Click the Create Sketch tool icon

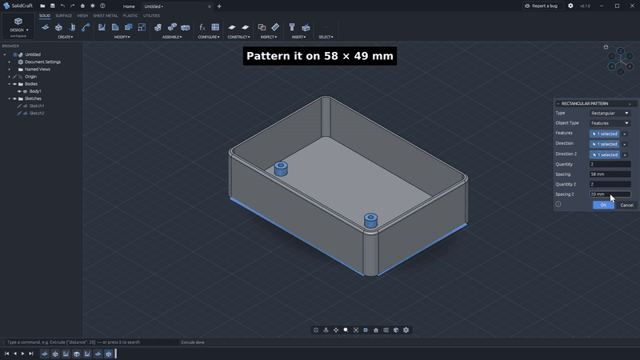(x=45, y=27)
